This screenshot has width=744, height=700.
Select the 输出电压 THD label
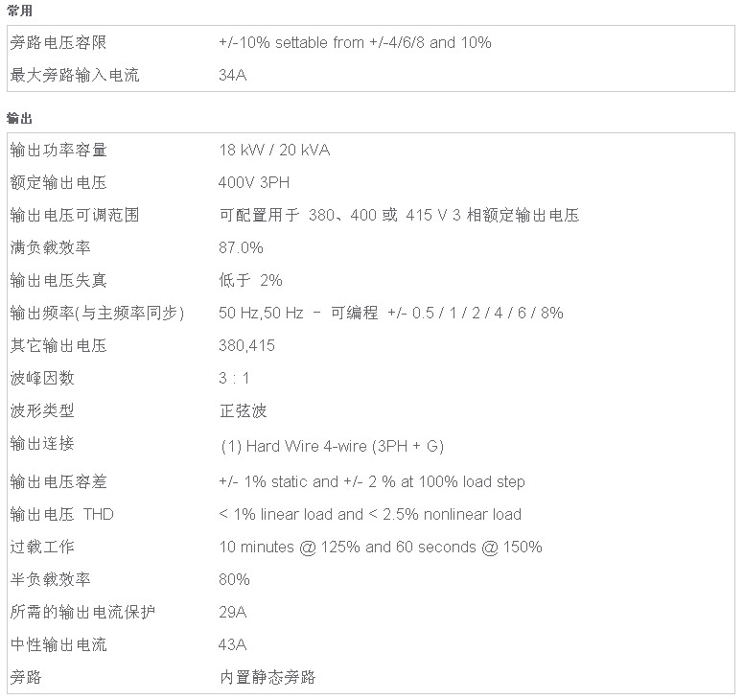click(61, 514)
